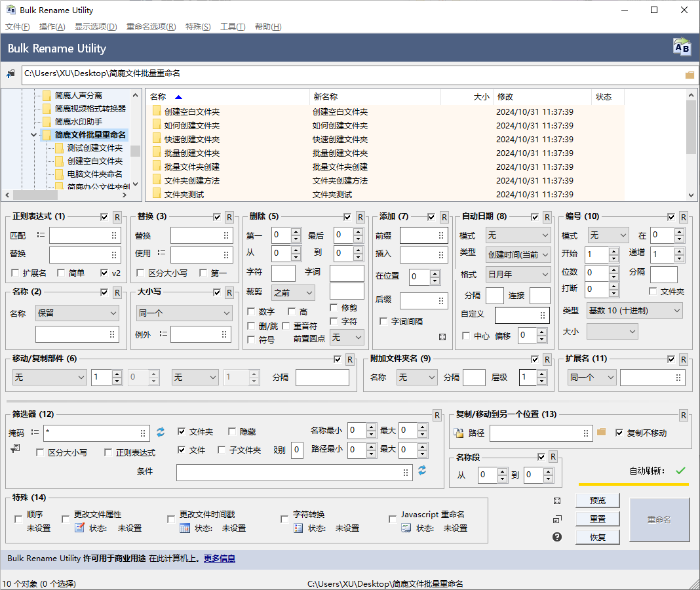Image resolution: width=700 pixels, height=590 pixels.
Task: Sort files by clicking the 名称 column header
Action: coord(165,96)
